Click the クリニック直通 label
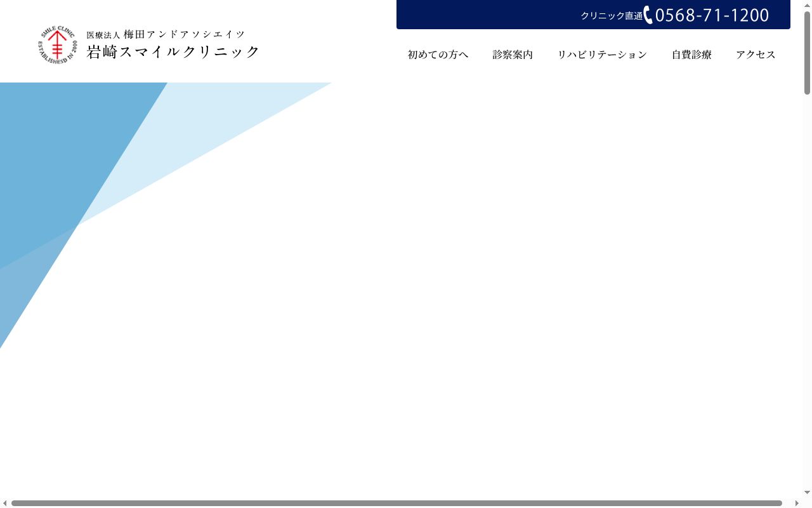Screen dimensions: 812x508 [x=612, y=16]
